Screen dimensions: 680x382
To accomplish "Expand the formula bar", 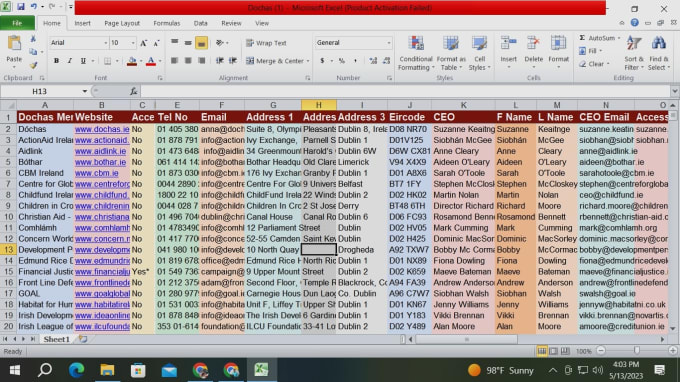I will pyautogui.click(x=674, y=91).
